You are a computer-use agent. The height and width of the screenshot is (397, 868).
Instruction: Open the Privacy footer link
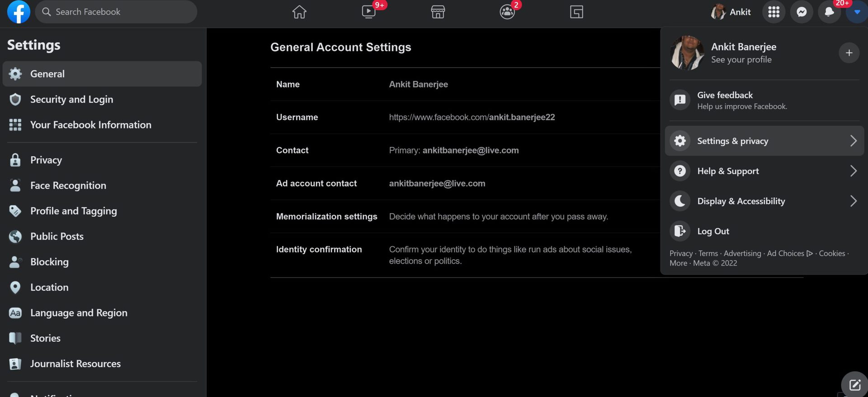click(681, 253)
